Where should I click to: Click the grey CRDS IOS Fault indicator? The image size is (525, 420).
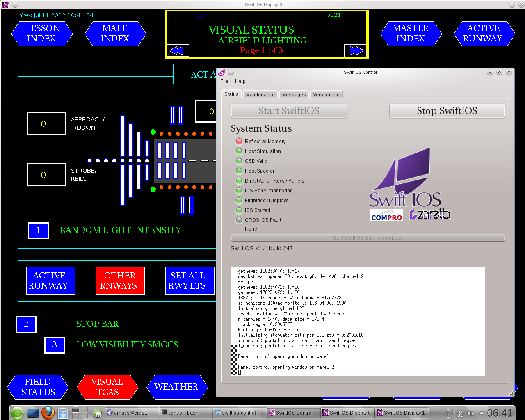tap(239, 220)
